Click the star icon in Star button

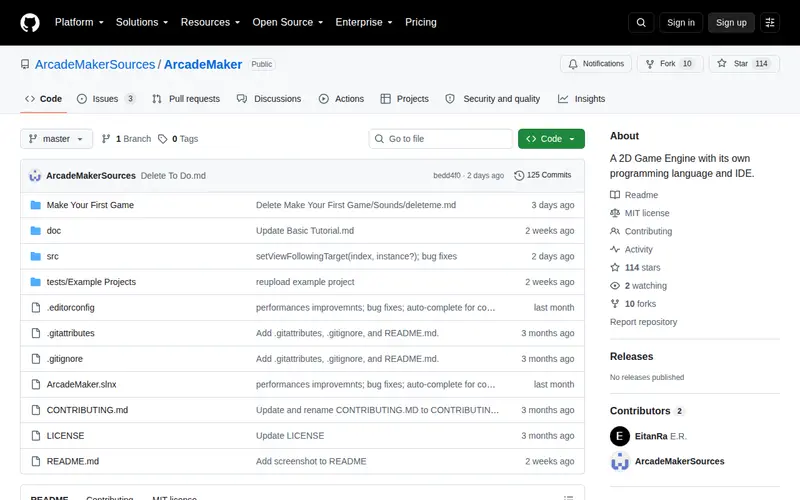pyautogui.click(x=721, y=63)
